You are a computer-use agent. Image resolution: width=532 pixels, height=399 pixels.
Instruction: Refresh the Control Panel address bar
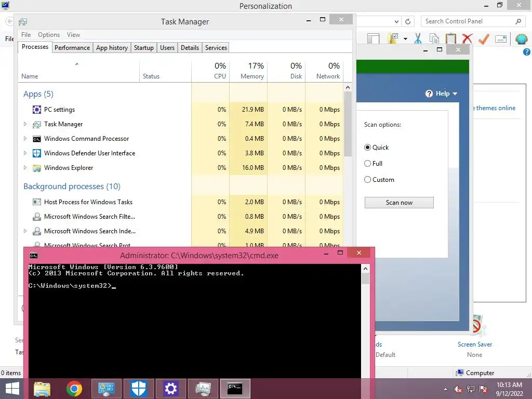408,22
